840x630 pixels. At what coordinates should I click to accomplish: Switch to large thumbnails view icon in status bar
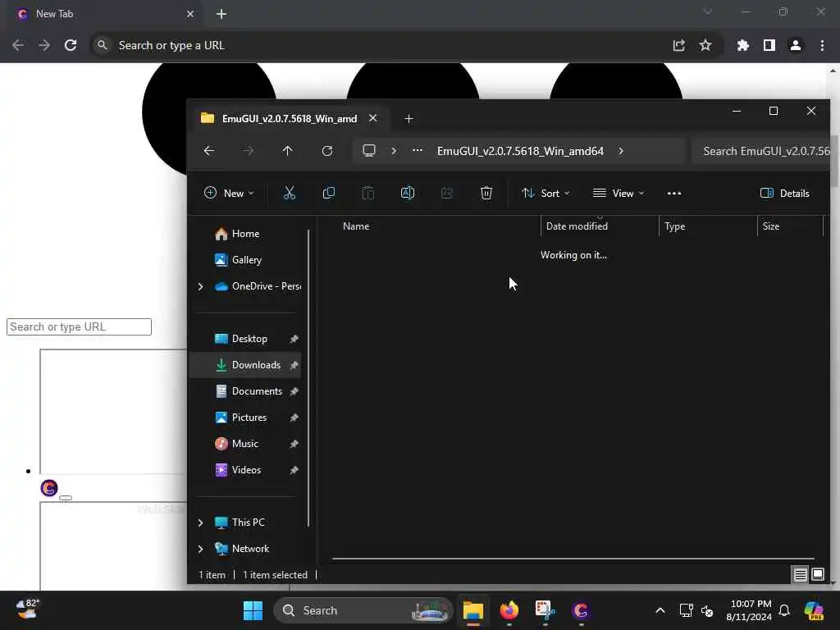click(x=818, y=575)
